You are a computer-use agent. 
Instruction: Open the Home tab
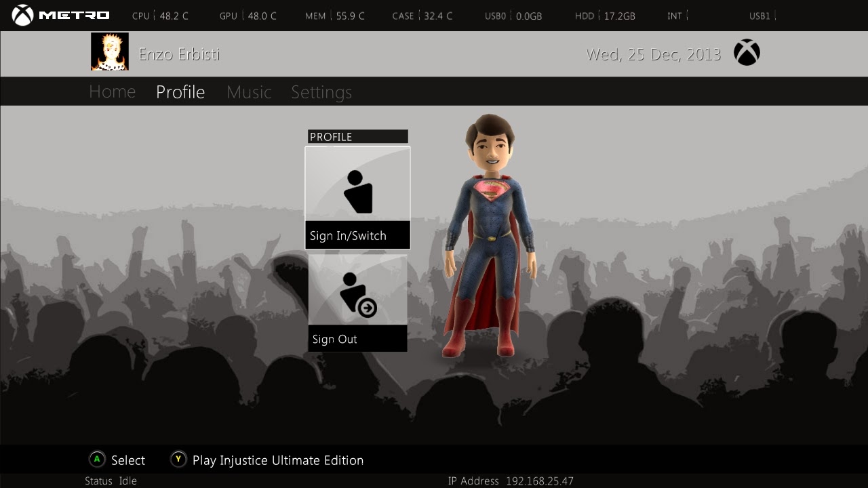tap(113, 91)
